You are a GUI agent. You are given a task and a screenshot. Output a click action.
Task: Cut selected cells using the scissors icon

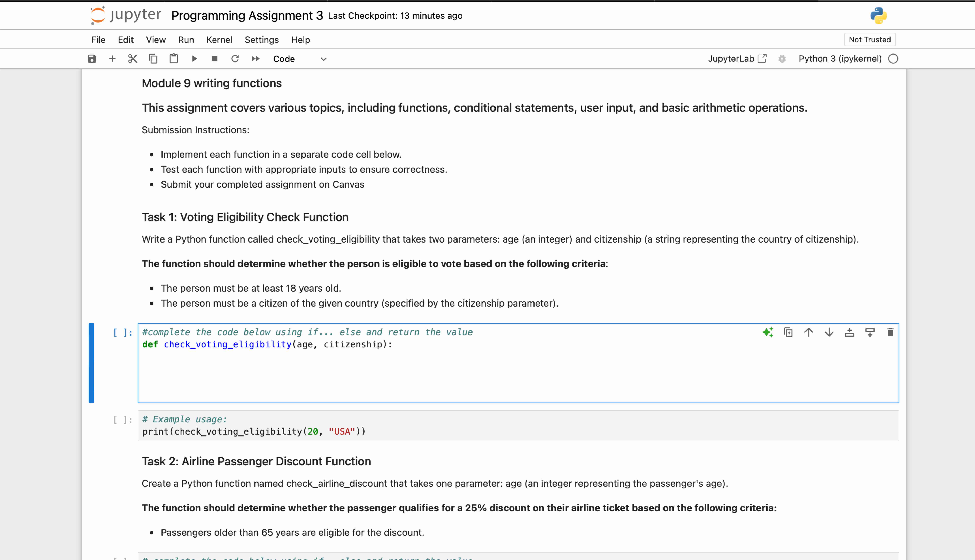(132, 58)
